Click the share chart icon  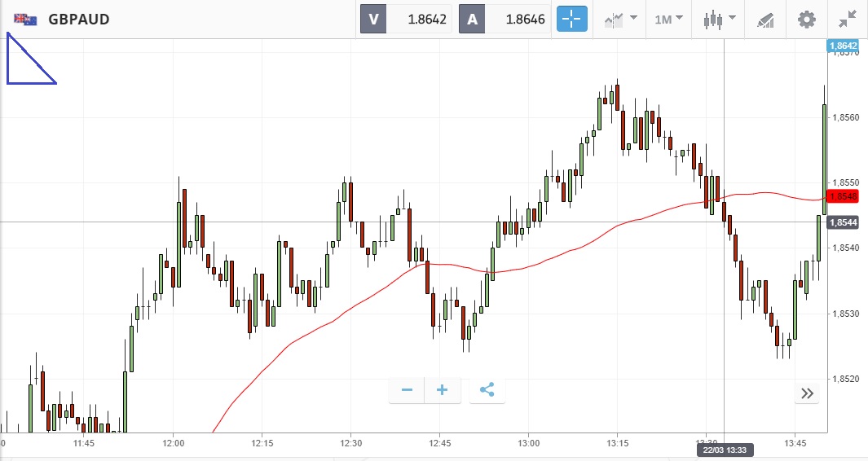487,390
